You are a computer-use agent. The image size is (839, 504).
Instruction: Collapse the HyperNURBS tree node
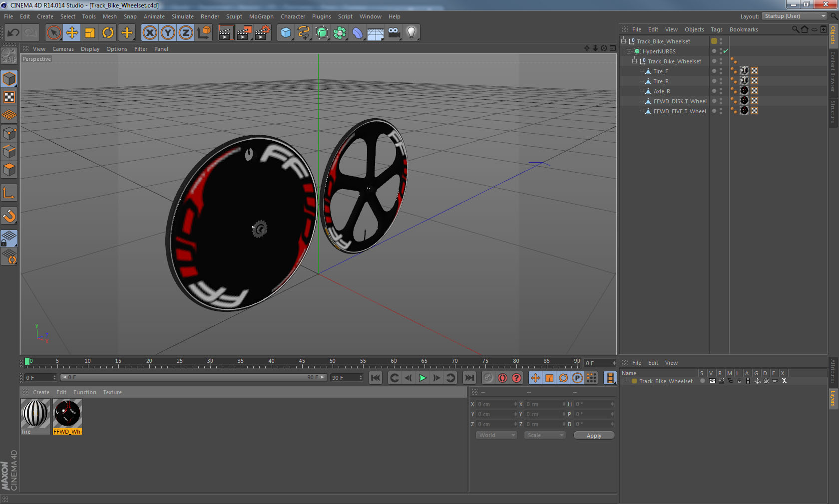[x=629, y=51]
